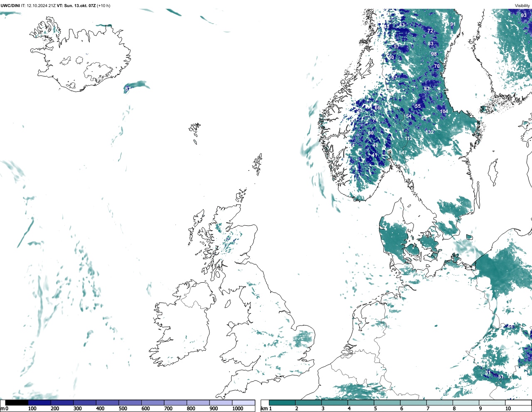This screenshot has width=532, height=412.
Task: Click the '40' visibility value
Action: (x=375, y=145)
